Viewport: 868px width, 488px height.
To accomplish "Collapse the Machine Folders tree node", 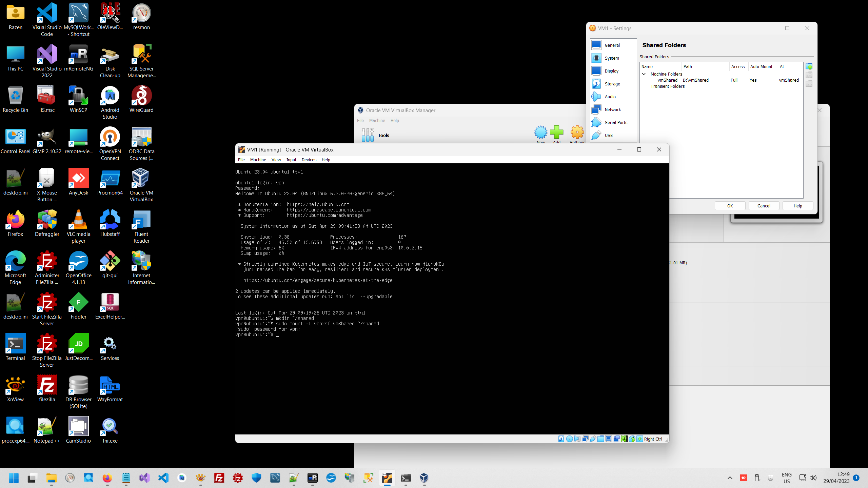I will click(644, 74).
